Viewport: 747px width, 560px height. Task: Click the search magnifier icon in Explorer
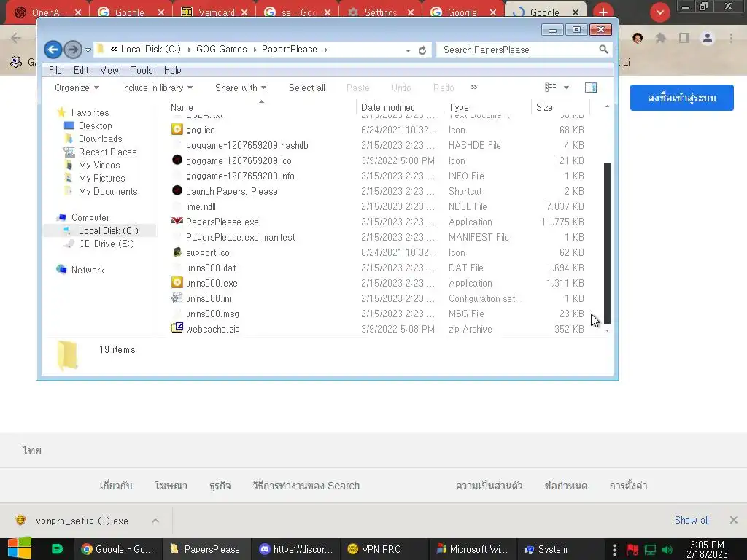click(603, 49)
